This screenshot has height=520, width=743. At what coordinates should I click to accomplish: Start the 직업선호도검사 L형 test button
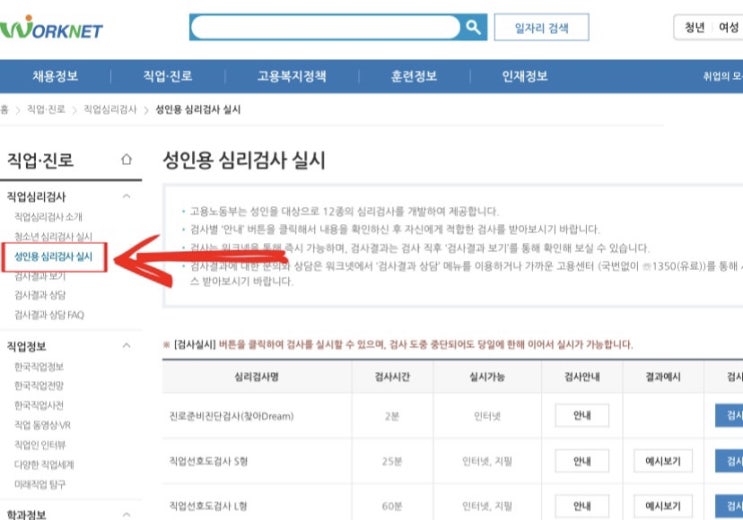point(729,506)
